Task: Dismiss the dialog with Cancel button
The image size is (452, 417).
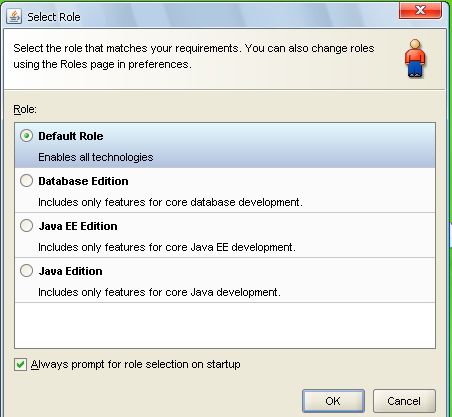Action: pos(404,401)
